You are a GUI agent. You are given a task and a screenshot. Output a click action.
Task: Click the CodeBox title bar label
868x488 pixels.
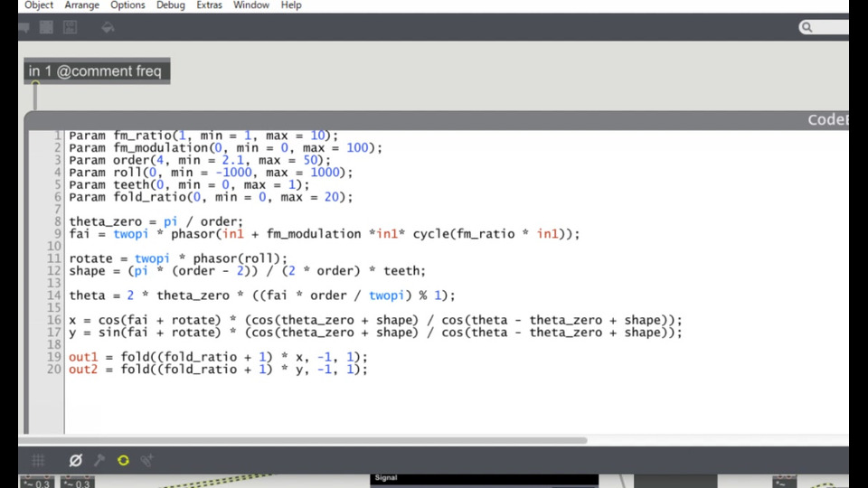point(828,120)
